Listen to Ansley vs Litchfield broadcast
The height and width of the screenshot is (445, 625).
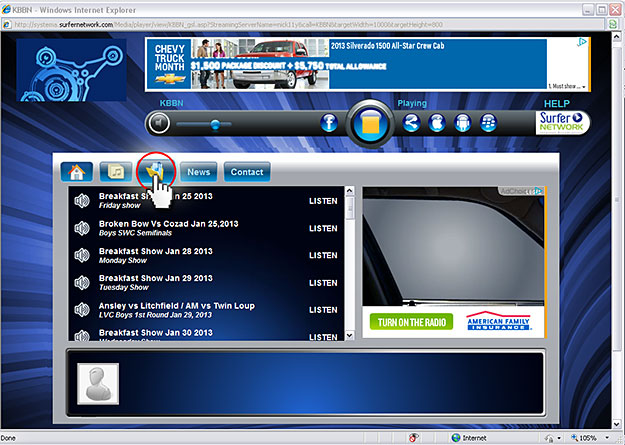(323, 310)
